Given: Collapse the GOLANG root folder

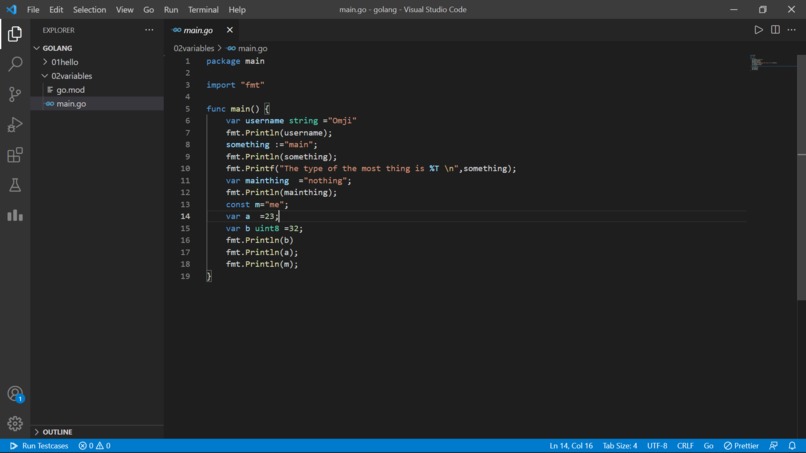Looking at the screenshot, I should 97,48.
